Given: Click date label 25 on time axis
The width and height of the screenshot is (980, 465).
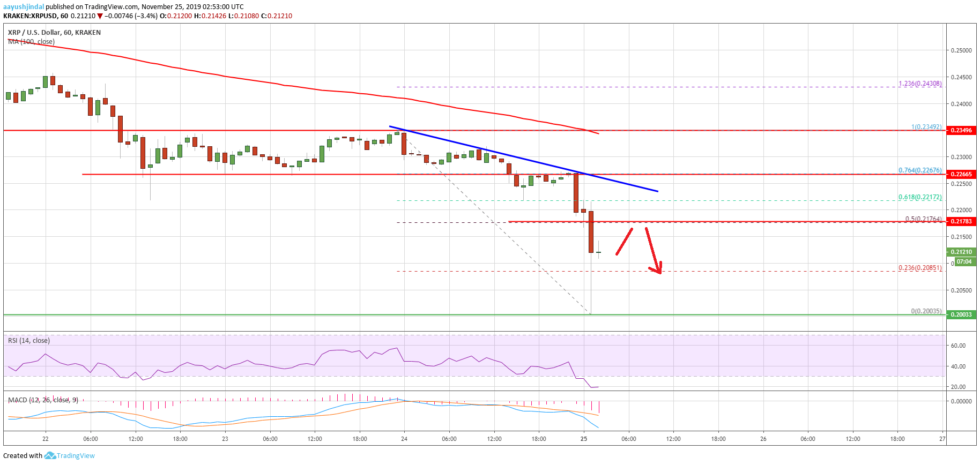Looking at the screenshot, I should [584, 439].
